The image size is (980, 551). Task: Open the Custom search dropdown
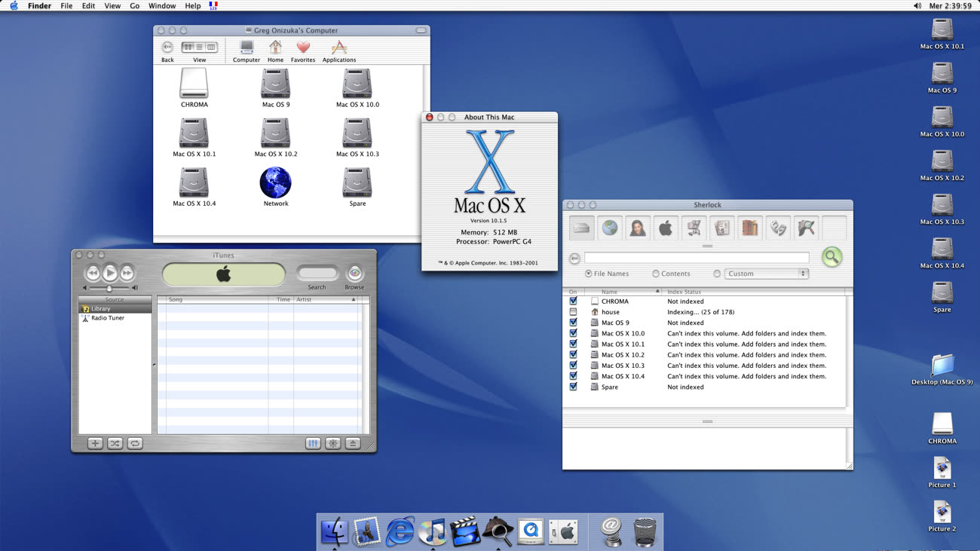click(766, 274)
